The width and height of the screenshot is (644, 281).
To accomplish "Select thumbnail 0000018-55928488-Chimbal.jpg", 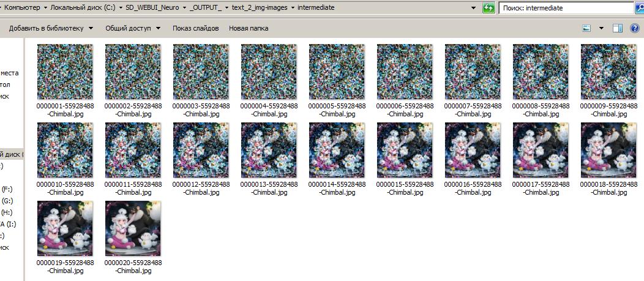I will (608, 150).
